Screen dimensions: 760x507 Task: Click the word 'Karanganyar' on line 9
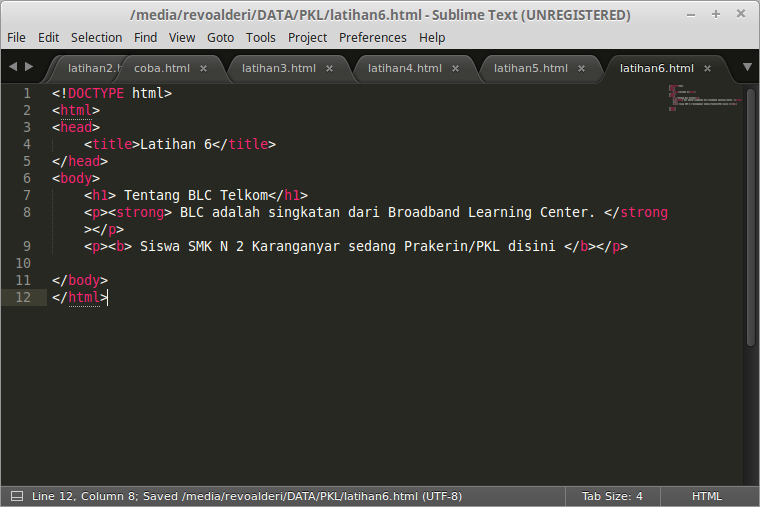click(x=296, y=246)
